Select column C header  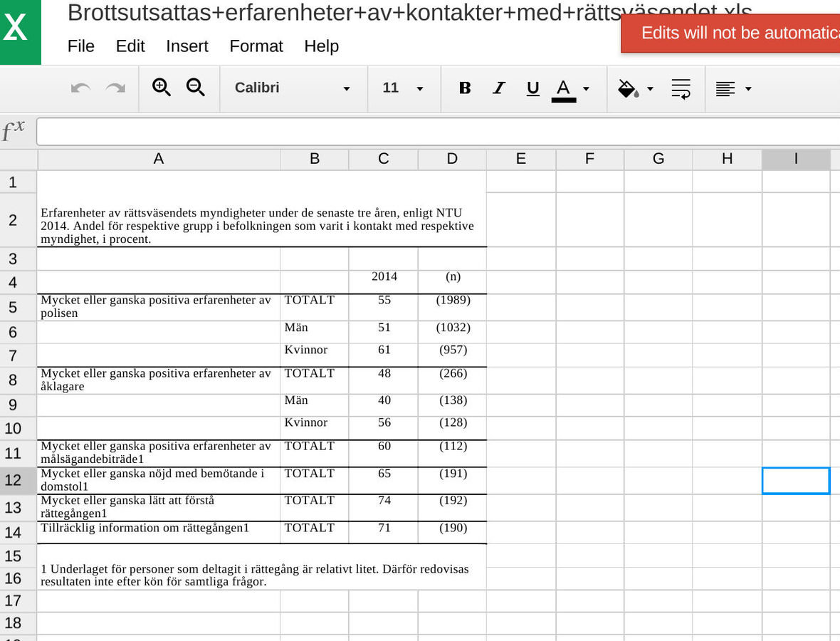pos(384,159)
